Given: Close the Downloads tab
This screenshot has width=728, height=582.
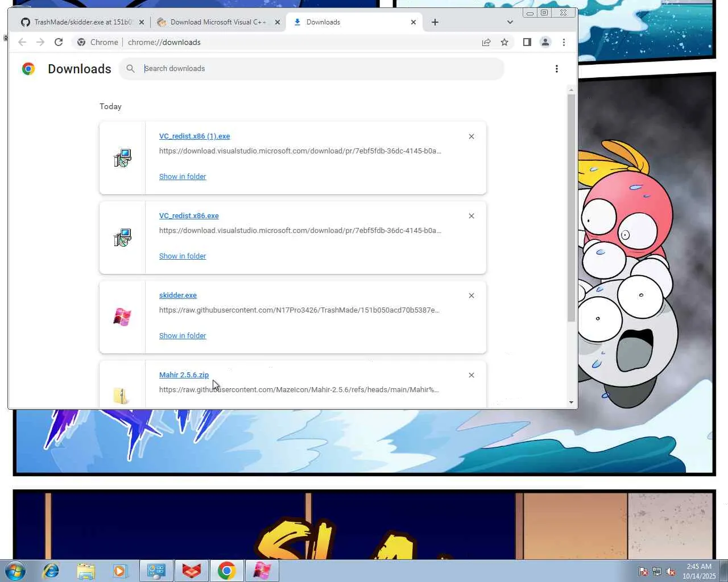Looking at the screenshot, I should pos(413,22).
